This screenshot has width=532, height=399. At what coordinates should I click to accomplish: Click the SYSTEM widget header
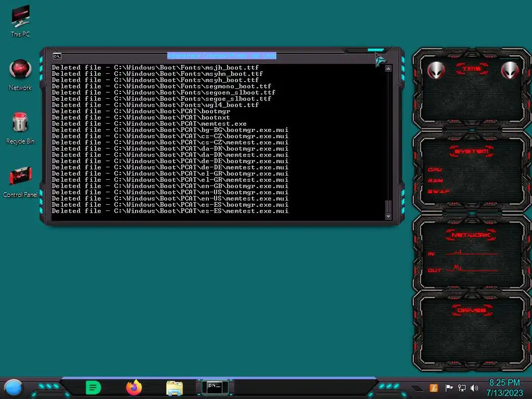coord(472,151)
